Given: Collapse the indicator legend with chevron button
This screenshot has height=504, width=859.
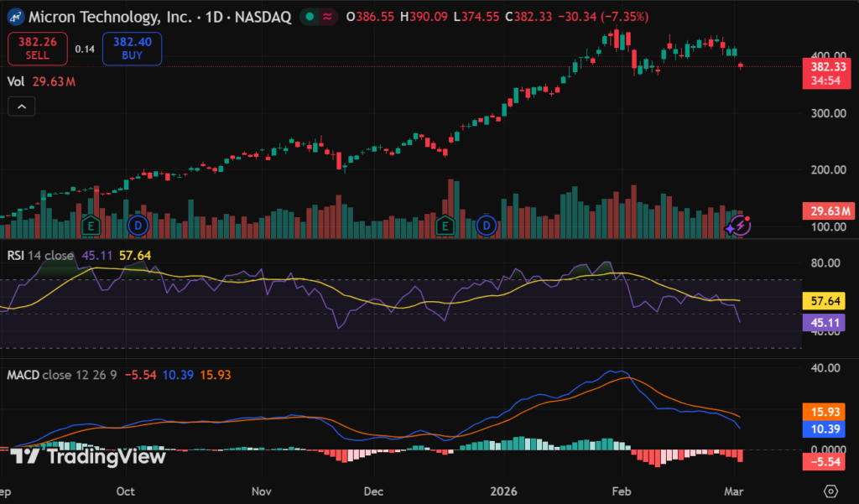Looking at the screenshot, I should pos(23,107).
